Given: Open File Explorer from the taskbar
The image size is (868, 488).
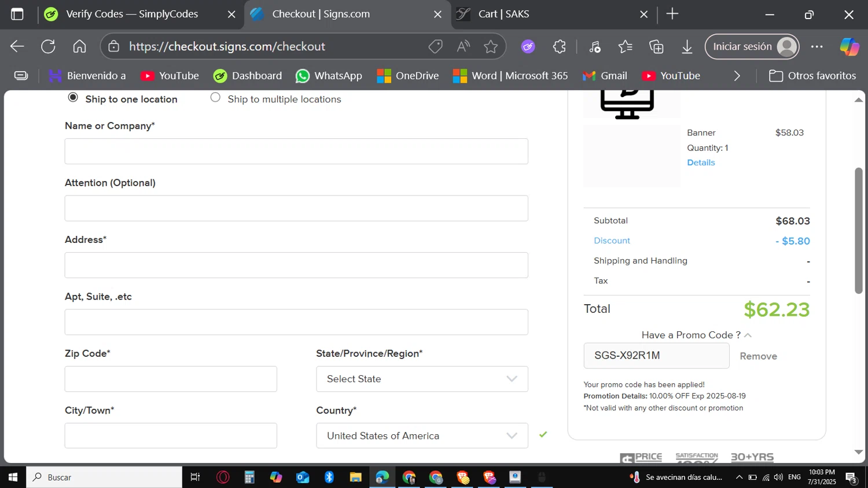Looking at the screenshot, I should coord(356,477).
